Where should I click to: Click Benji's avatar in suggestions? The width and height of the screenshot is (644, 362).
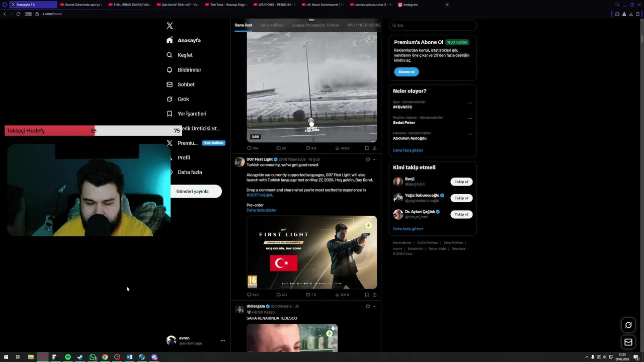tap(398, 182)
